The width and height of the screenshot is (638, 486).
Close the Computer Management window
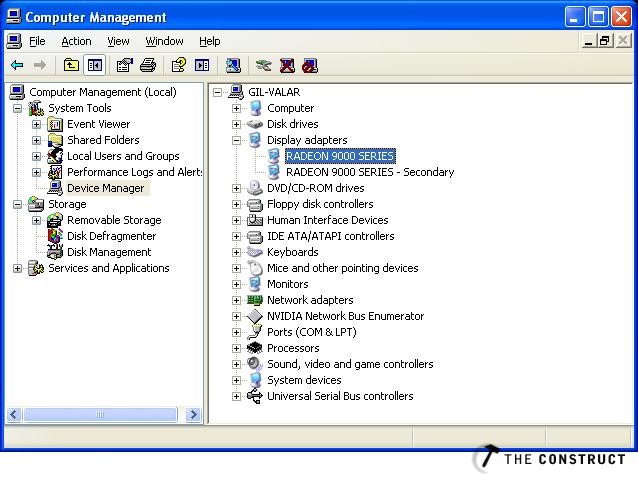[622, 17]
